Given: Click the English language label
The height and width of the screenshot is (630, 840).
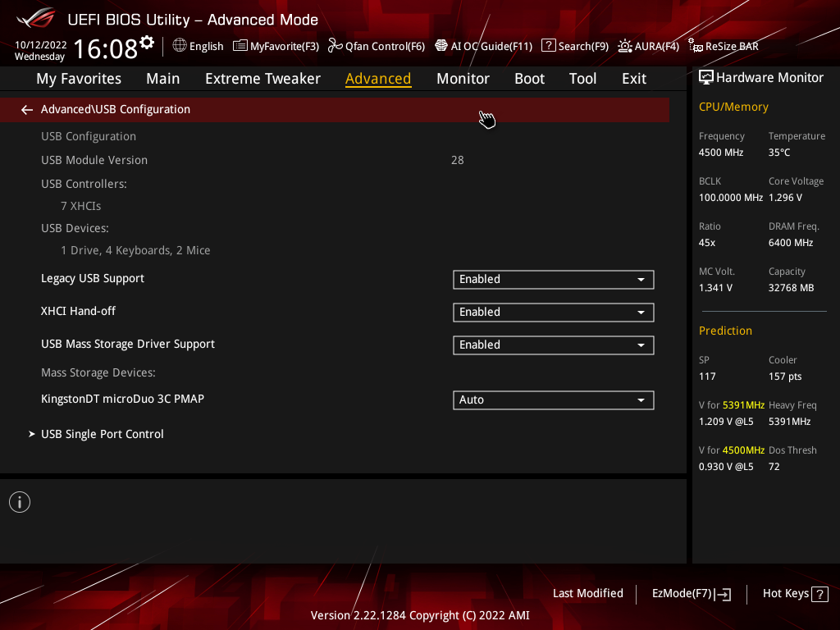Looking at the screenshot, I should coord(206,47).
